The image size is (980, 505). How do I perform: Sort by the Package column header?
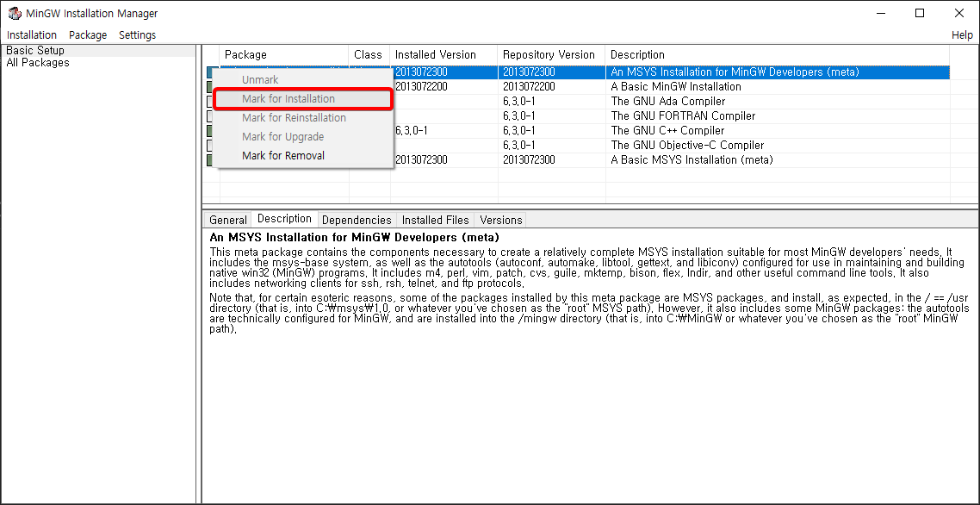[283, 54]
